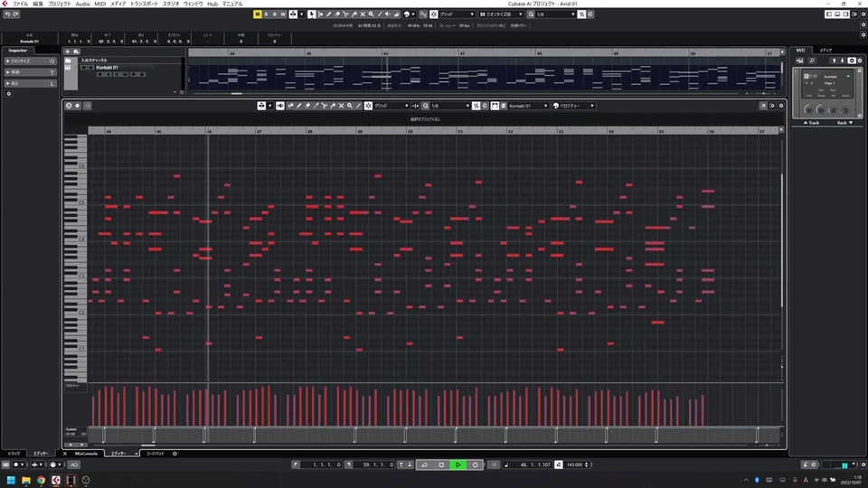Click the redo arrow icon
This screenshot has height=488, width=868.
tap(15, 14)
